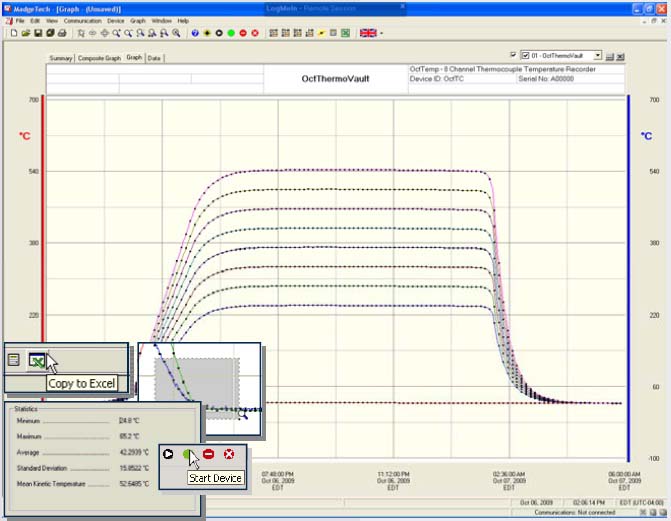Viewport: 671px width, 521px height.
Task: Switch to the Summary tab
Action: [x=60, y=58]
